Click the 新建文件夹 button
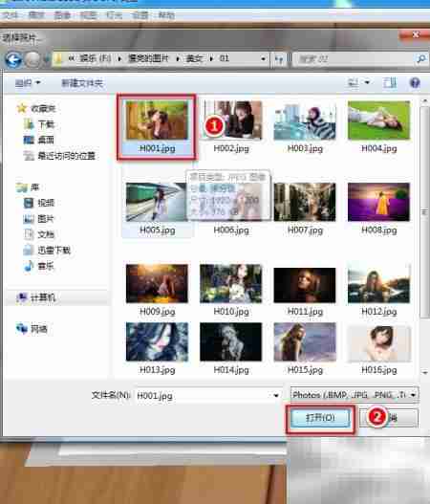The width and height of the screenshot is (430, 504). coord(82,83)
